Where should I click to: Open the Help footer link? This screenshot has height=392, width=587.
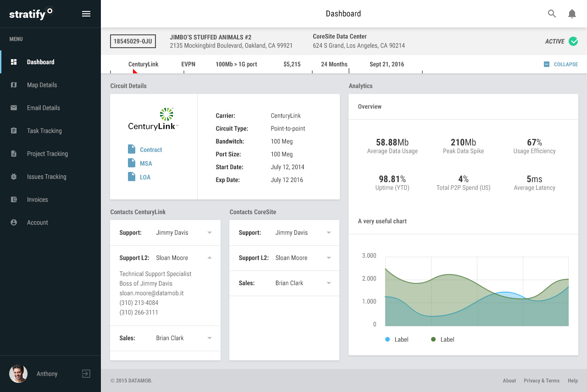[x=573, y=381]
